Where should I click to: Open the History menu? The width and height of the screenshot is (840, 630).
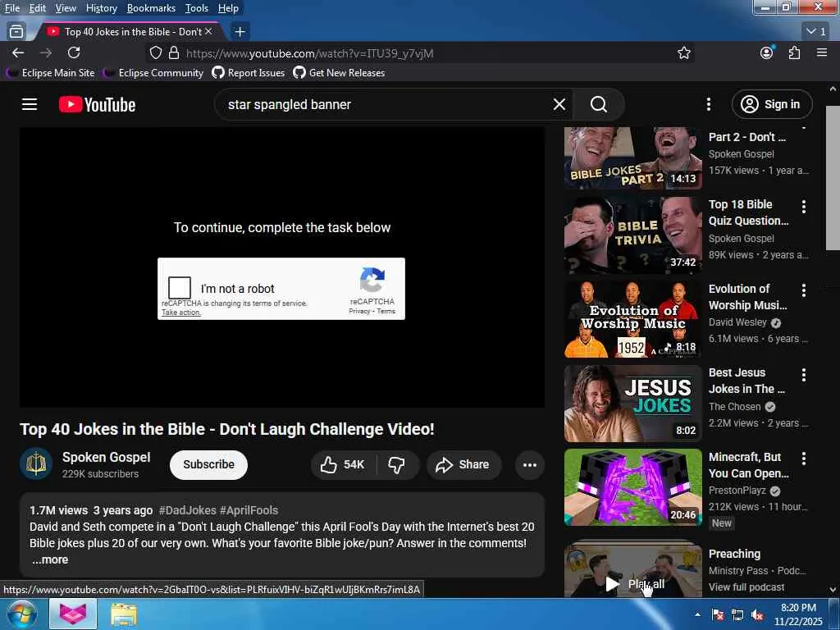tap(101, 8)
